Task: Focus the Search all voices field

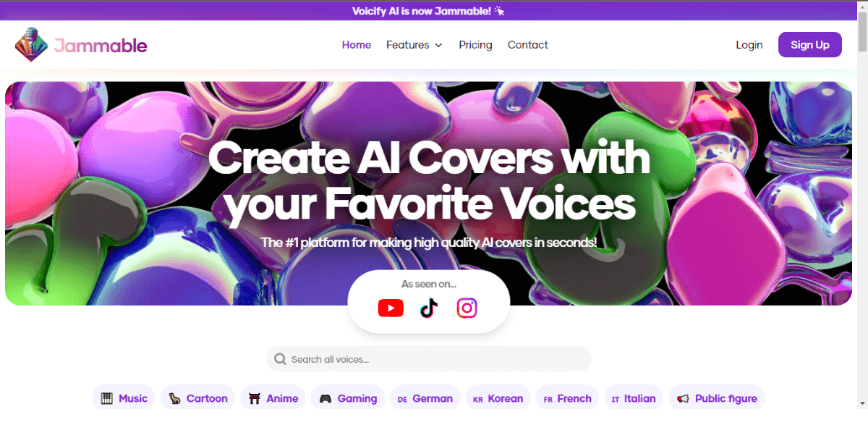Action: tap(429, 359)
